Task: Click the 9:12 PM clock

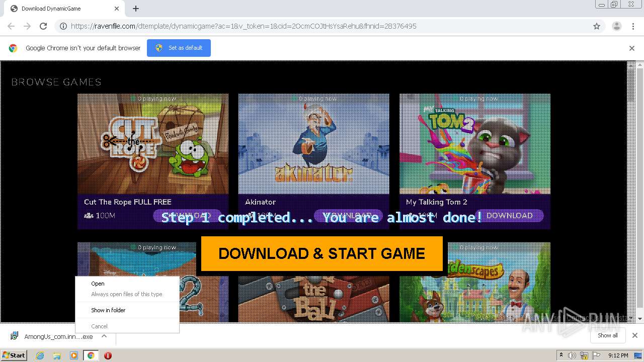Action: 618,355
